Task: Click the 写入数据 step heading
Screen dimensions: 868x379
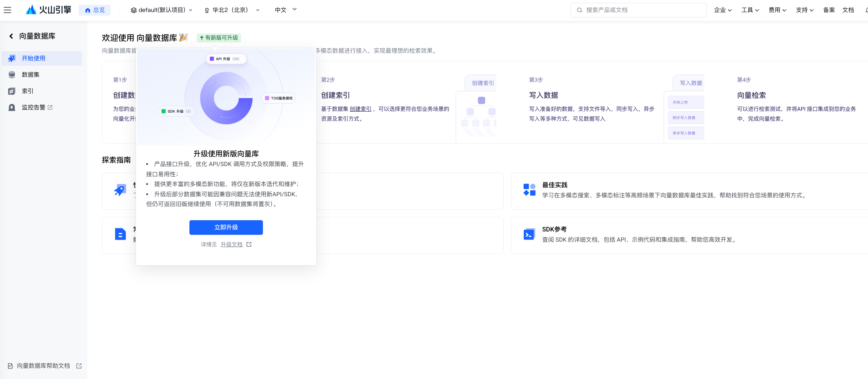Action: pyautogui.click(x=544, y=95)
